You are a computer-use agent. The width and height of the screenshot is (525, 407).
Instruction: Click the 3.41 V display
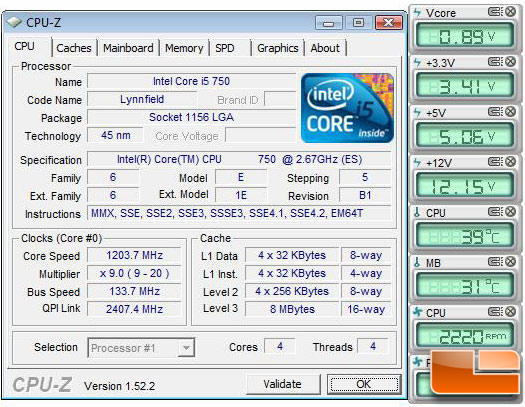pos(464,86)
